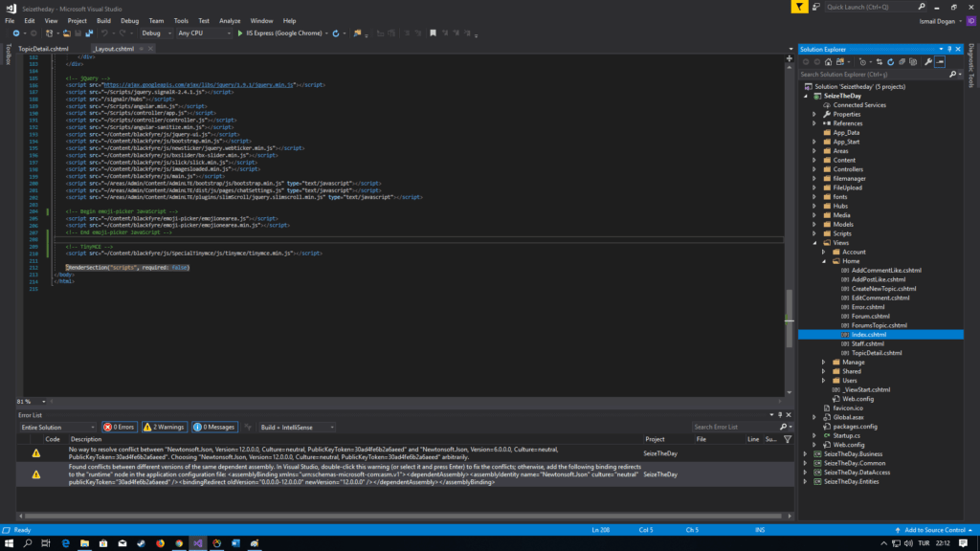Viewport: 980px width, 551px height.
Task: Open the editor zoom percentage dropdown
Action: 43,402
